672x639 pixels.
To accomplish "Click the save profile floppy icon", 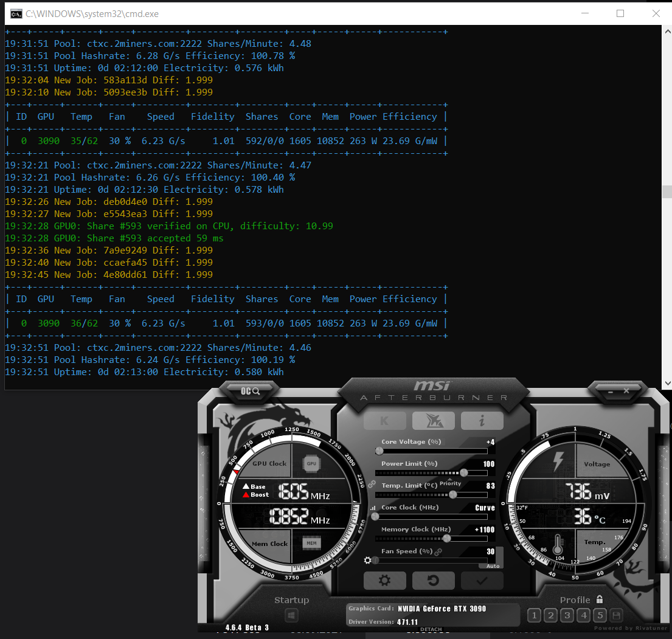I will coord(616,616).
